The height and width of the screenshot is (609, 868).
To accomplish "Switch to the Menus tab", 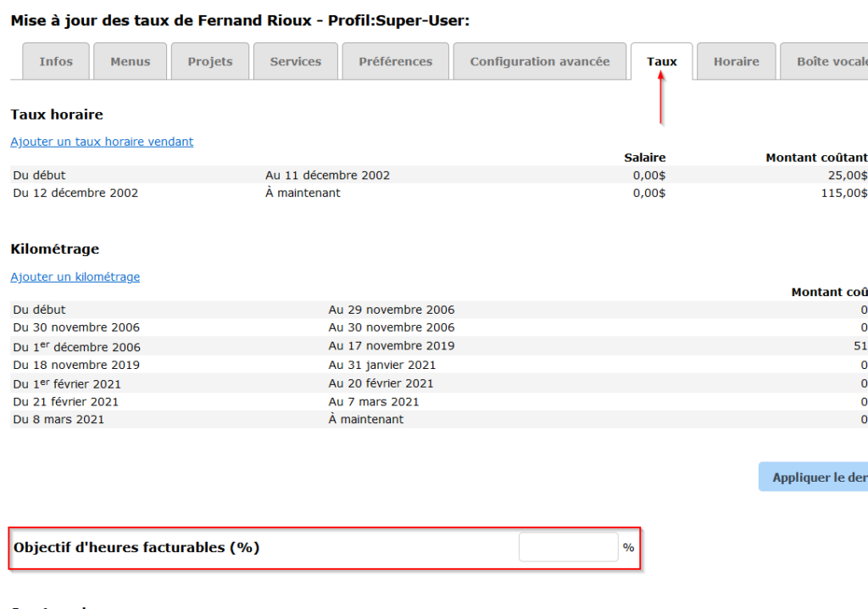I will point(130,62).
